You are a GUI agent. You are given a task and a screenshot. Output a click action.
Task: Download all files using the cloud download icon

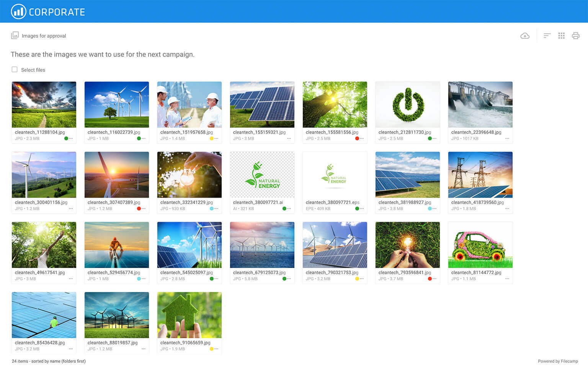525,36
